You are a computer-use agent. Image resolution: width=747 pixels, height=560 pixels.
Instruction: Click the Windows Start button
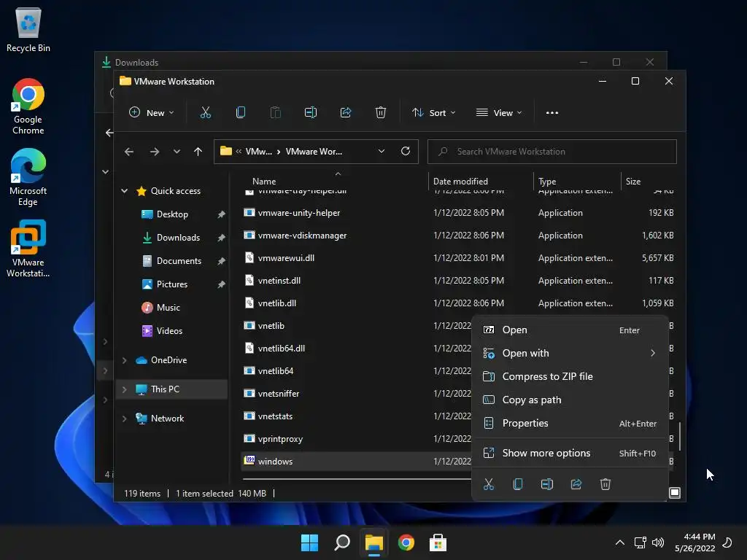click(309, 542)
